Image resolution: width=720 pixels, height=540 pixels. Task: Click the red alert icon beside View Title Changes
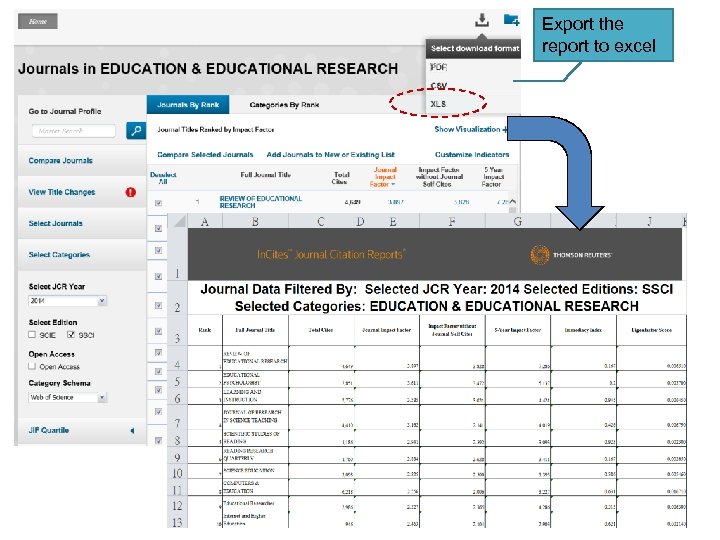click(x=131, y=192)
